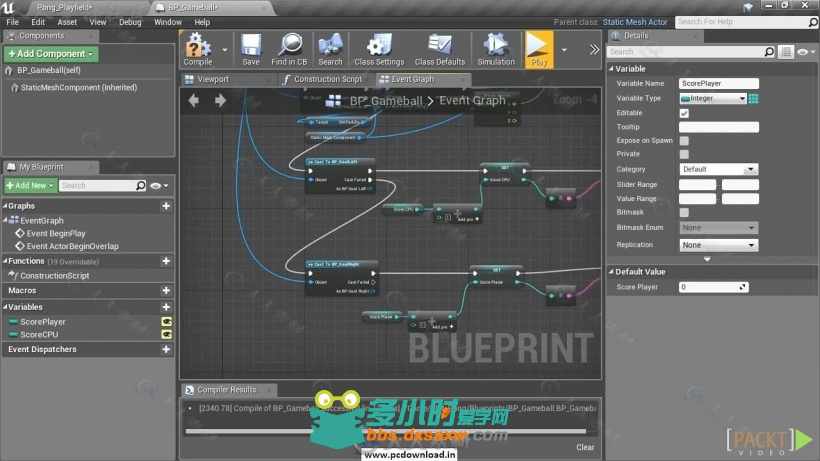Open the Search tool in the toolbar
Viewport: 820px width, 461px height.
pyautogui.click(x=331, y=49)
